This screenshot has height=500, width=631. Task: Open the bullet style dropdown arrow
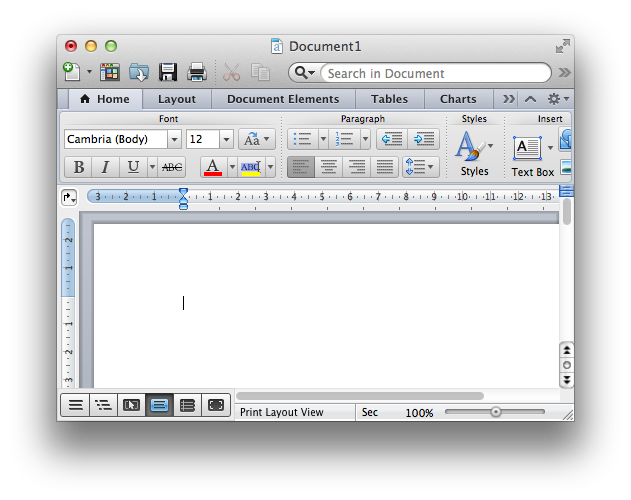(323, 139)
